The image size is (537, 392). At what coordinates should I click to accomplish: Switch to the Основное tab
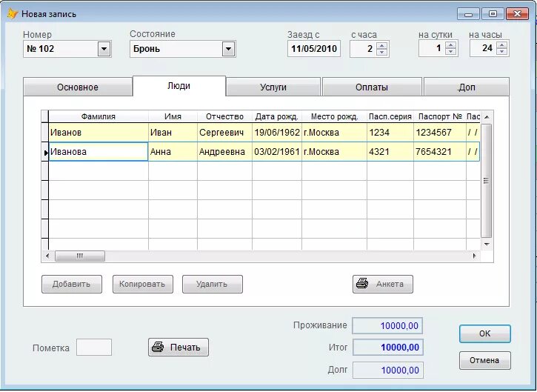78,87
